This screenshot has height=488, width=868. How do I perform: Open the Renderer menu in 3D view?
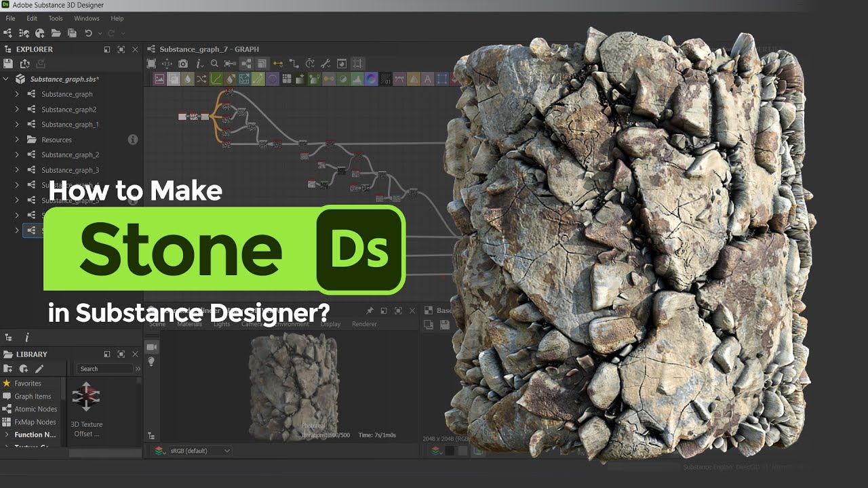(x=364, y=324)
